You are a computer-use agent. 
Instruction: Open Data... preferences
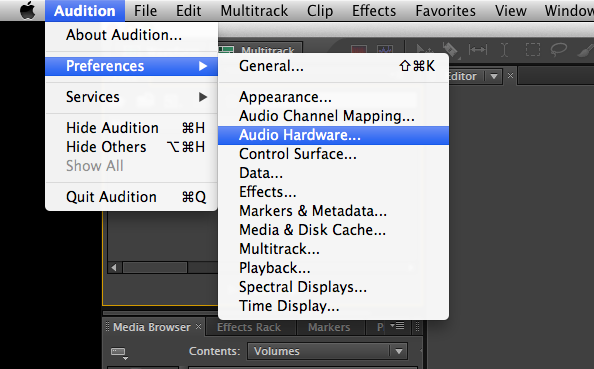[333, 173]
